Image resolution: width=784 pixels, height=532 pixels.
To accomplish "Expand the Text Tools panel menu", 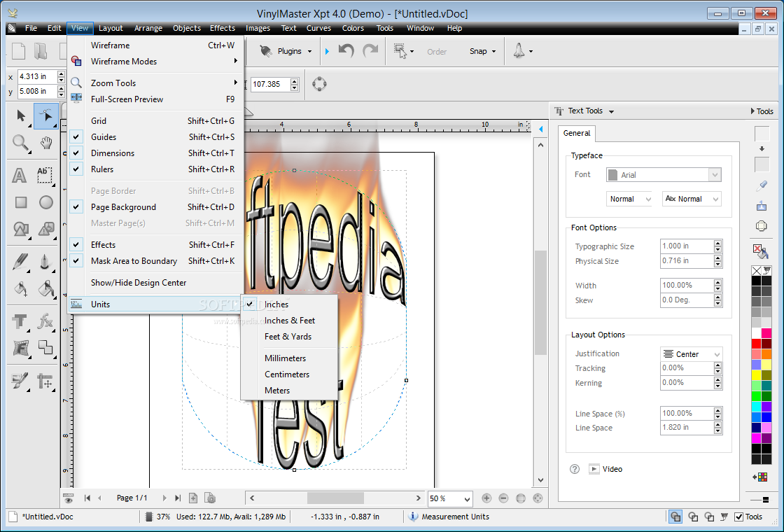I will tap(612, 111).
